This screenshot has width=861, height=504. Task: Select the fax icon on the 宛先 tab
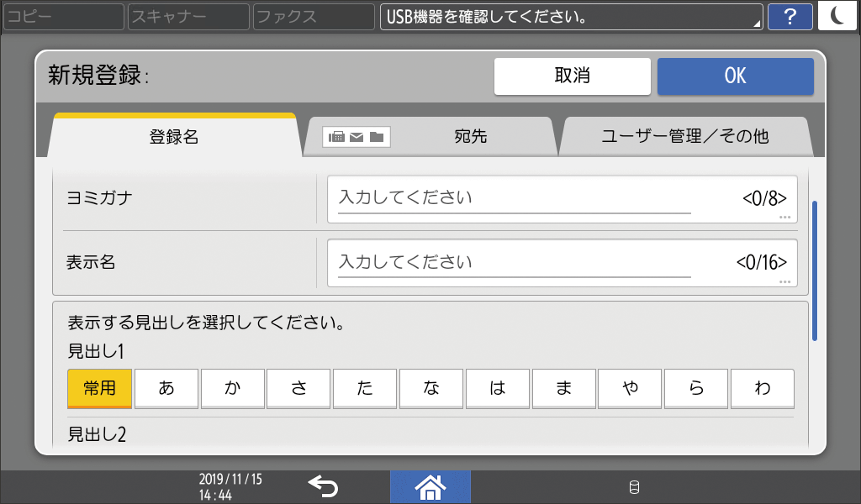[x=336, y=137]
